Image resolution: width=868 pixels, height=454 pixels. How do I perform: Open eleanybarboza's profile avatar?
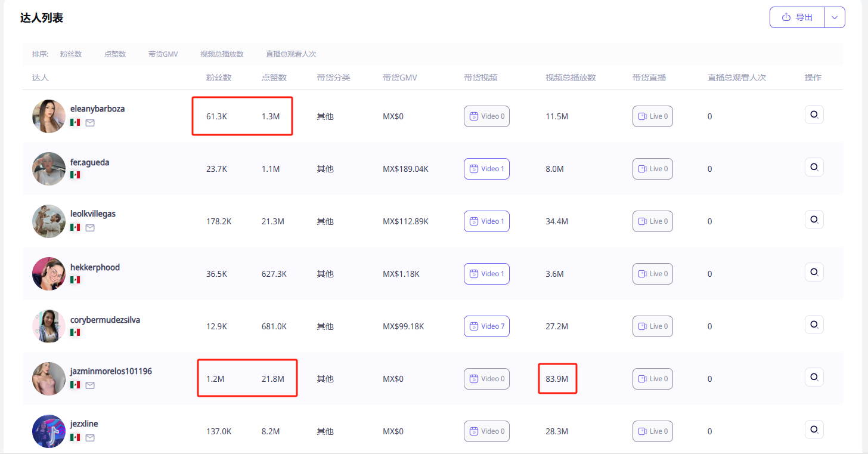(49, 116)
